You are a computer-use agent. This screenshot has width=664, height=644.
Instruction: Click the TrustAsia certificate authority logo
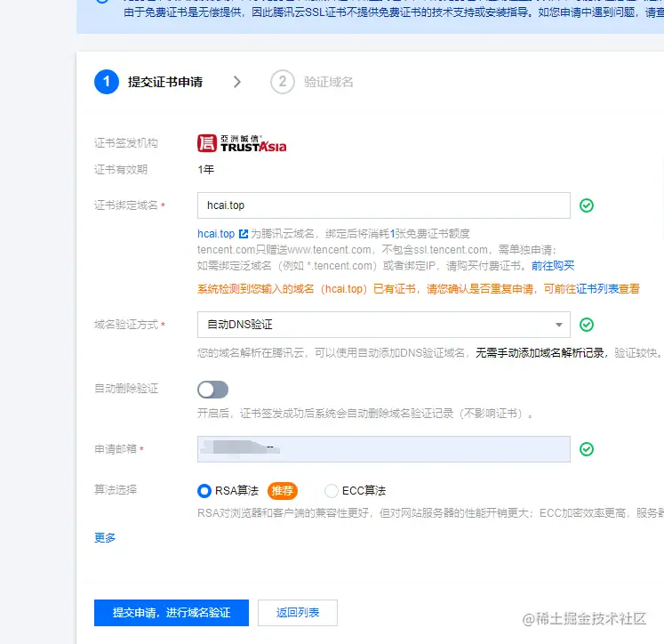242,143
